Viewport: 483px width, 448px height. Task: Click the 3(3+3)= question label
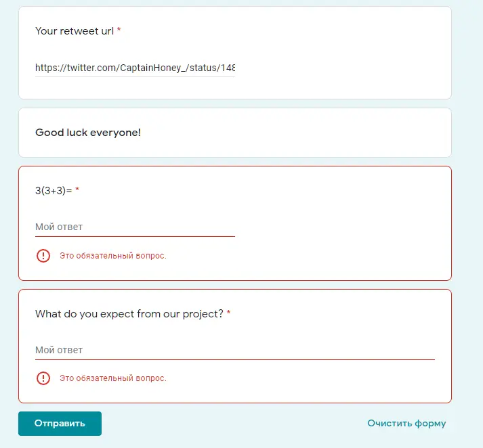point(54,191)
